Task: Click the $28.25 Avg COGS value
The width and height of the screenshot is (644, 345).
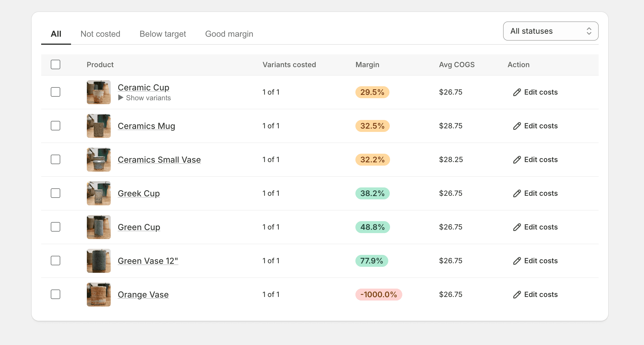Action: point(451,160)
